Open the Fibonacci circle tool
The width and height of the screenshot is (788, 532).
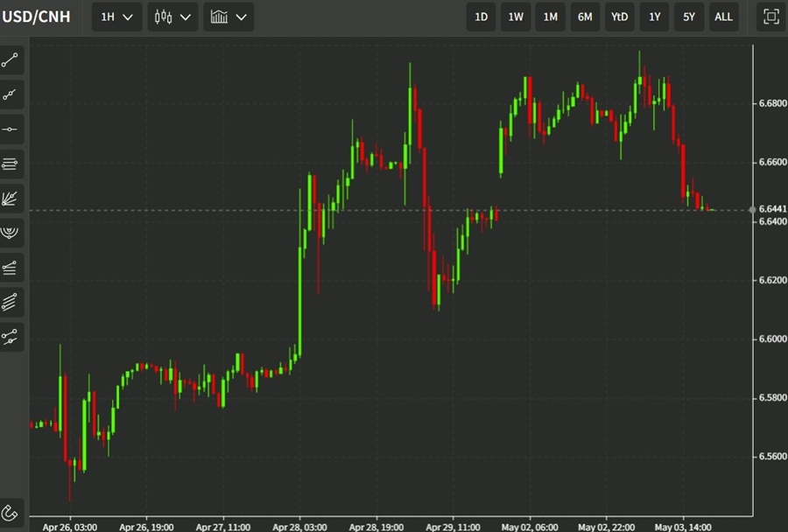(x=11, y=233)
